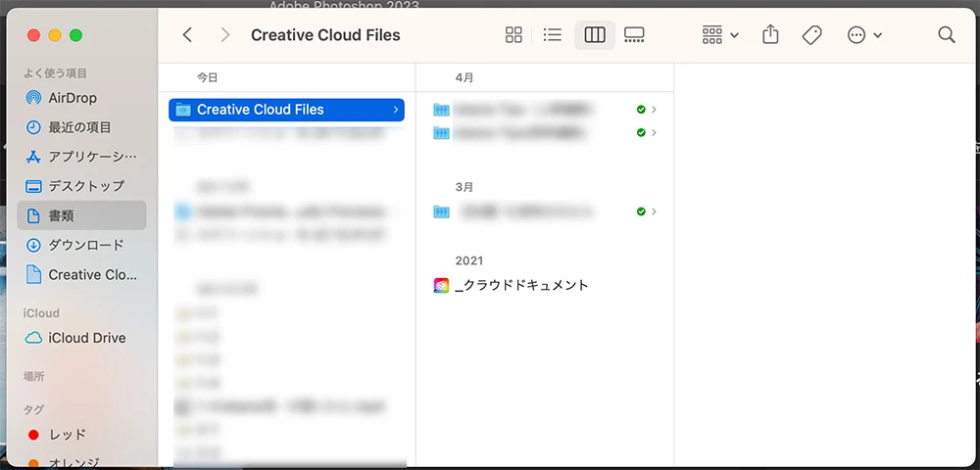
Task: Expand the Creative Cloud Files row chevron
Action: click(x=396, y=110)
